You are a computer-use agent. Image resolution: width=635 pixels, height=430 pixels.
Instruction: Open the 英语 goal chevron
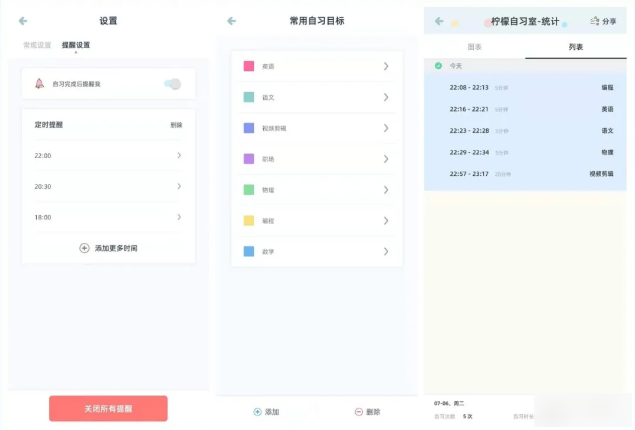pyautogui.click(x=386, y=66)
